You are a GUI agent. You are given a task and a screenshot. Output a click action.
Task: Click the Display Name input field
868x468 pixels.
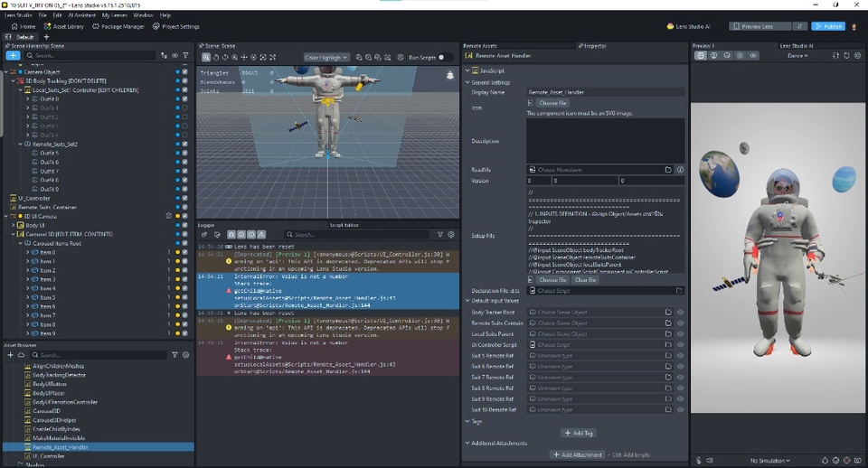[x=605, y=92]
